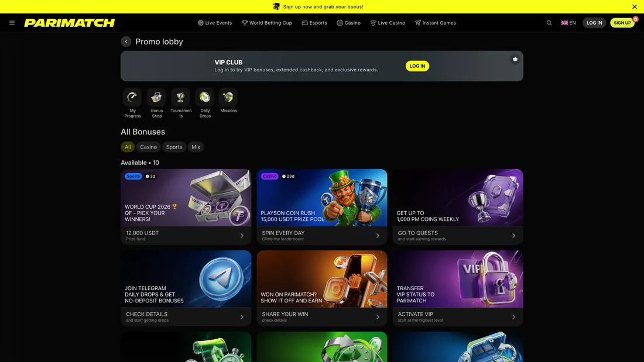This screenshot has height=362, width=644.
Task: Expand the CHECK DETAILS arrow
Action: click(242, 317)
